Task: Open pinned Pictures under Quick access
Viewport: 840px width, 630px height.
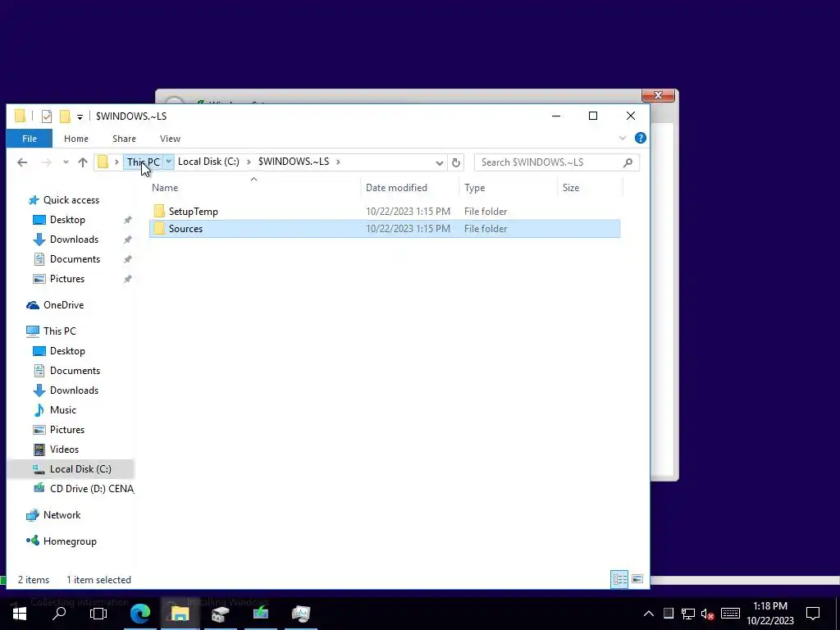Action: coord(67,279)
